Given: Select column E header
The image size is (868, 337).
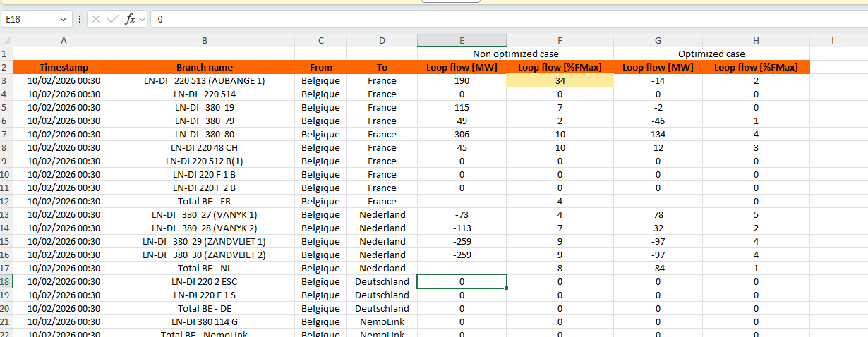Looking at the screenshot, I should click(x=462, y=41).
